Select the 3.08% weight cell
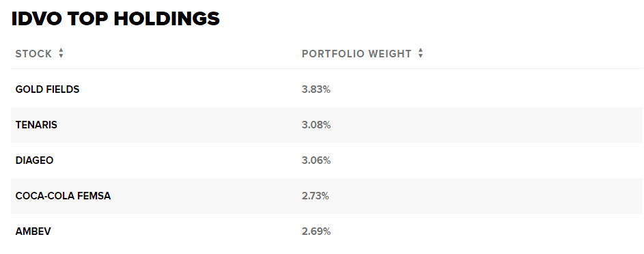Viewport: 644px width, 254px height. click(x=316, y=125)
